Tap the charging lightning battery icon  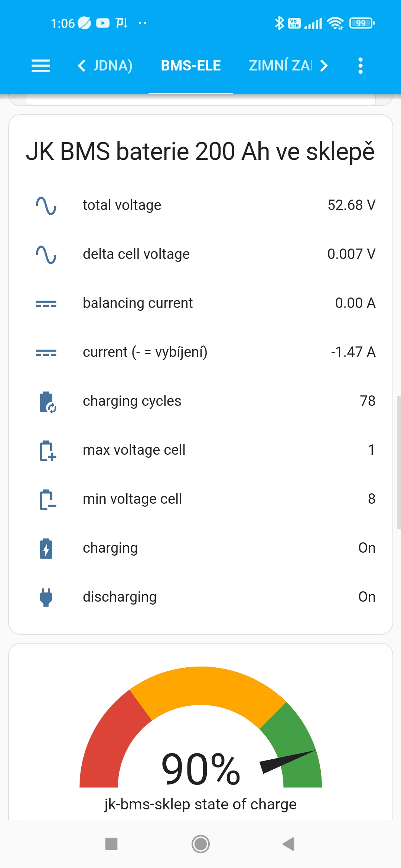coord(46,548)
